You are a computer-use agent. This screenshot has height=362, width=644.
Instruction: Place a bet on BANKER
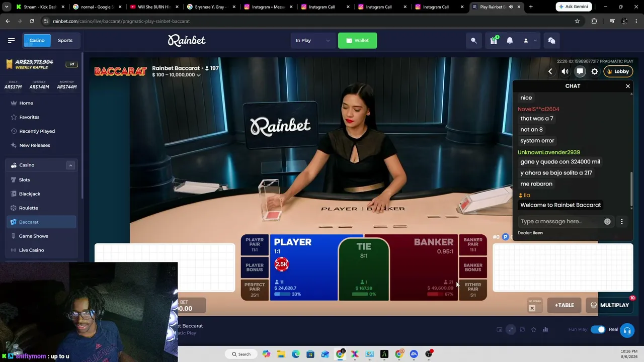[424, 267]
